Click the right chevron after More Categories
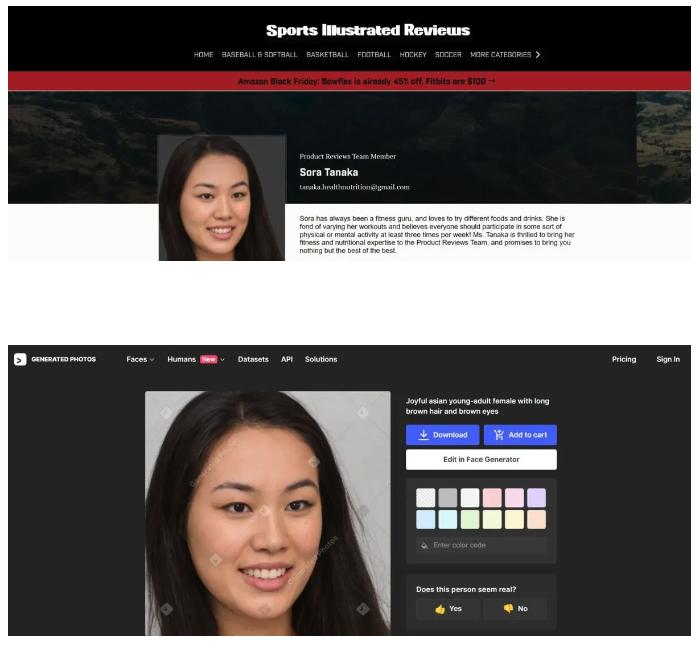Viewport: 699px width, 645px height. click(538, 55)
